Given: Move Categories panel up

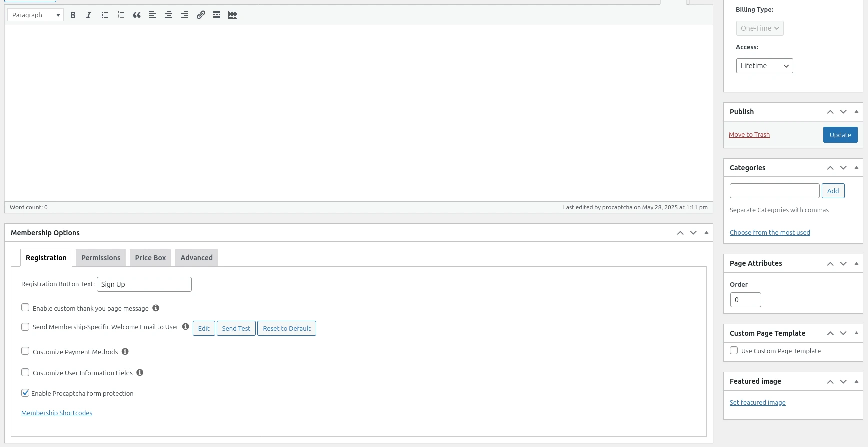Looking at the screenshot, I should coord(830,168).
